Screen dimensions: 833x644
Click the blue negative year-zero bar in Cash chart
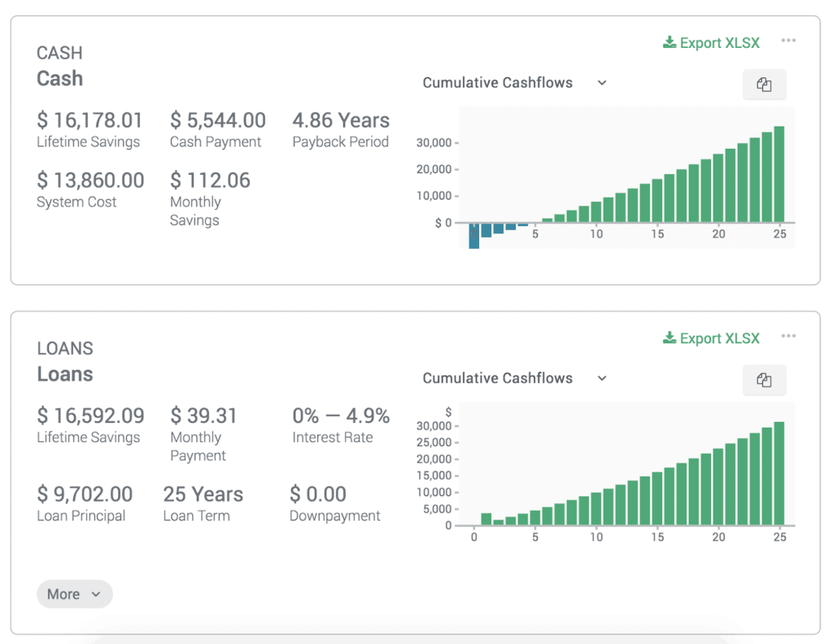(474, 235)
